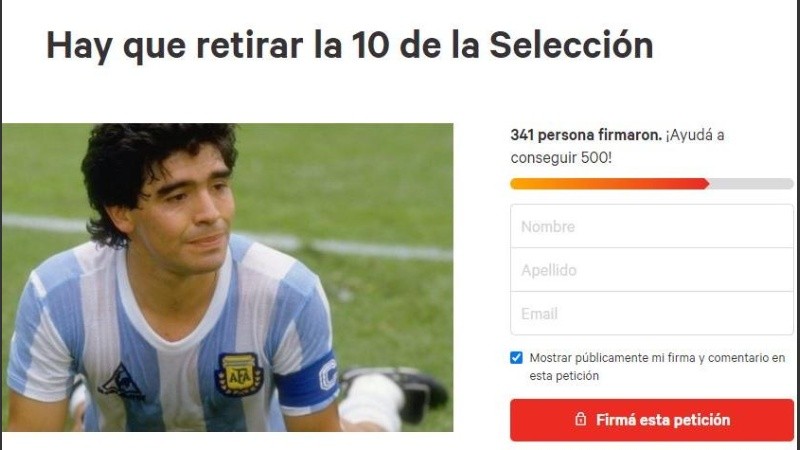Image resolution: width=800 pixels, height=450 pixels.
Task: Click the 'Hay que retirar la 10' heading
Action: (349, 46)
